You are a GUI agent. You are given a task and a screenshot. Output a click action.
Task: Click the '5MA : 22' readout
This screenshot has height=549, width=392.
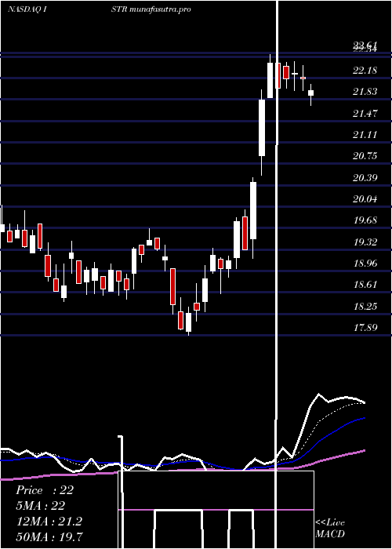(41, 506)
